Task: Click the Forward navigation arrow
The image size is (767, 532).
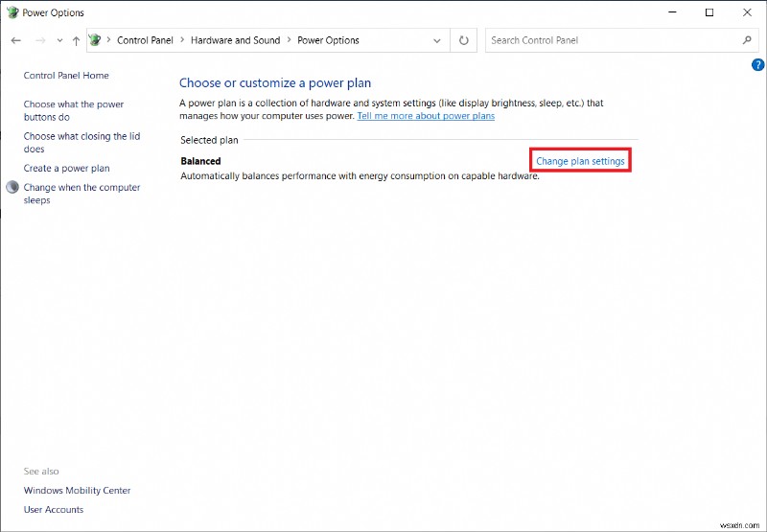Action: click(40, 40)
